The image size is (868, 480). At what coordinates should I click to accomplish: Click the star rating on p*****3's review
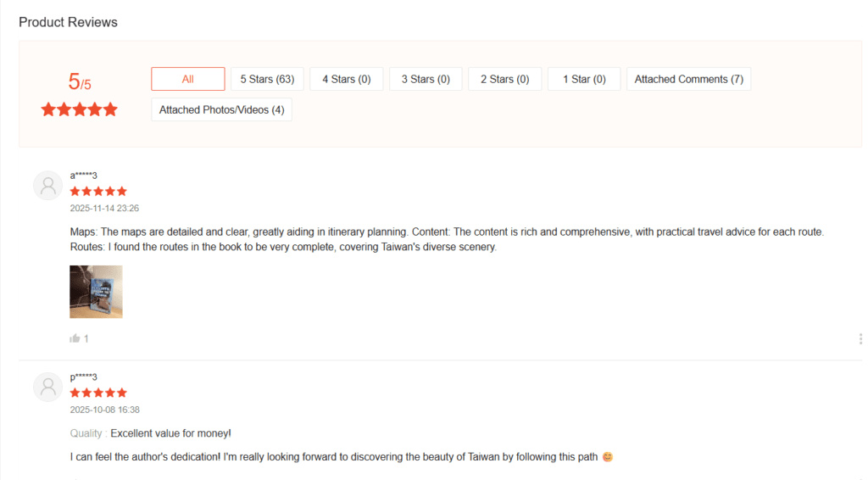point(98,393)
